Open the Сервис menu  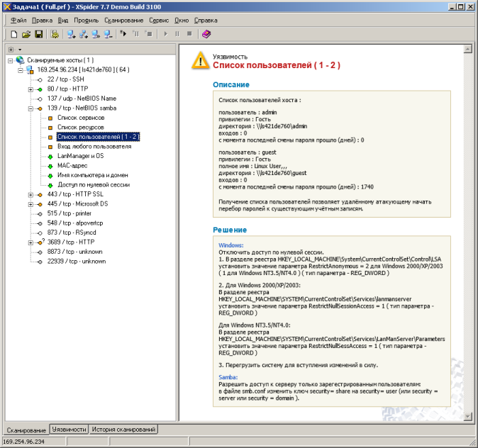point(159,21)
